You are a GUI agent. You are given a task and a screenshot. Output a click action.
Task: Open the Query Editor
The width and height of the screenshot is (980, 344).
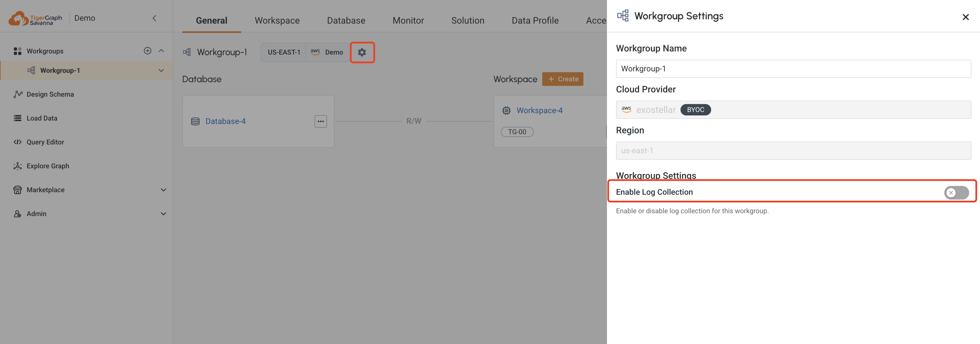pos(45,142)
